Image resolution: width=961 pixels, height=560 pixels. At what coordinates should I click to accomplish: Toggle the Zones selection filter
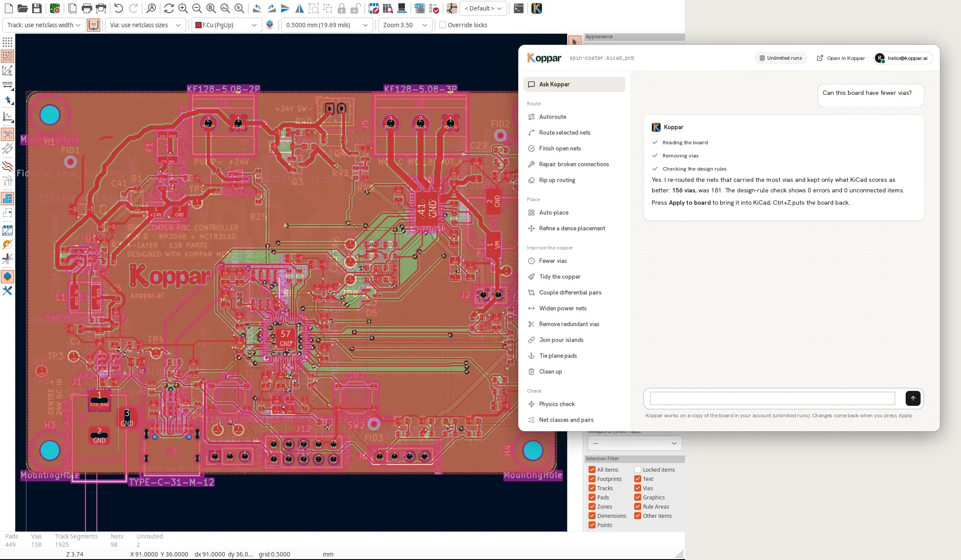(592, 506)
